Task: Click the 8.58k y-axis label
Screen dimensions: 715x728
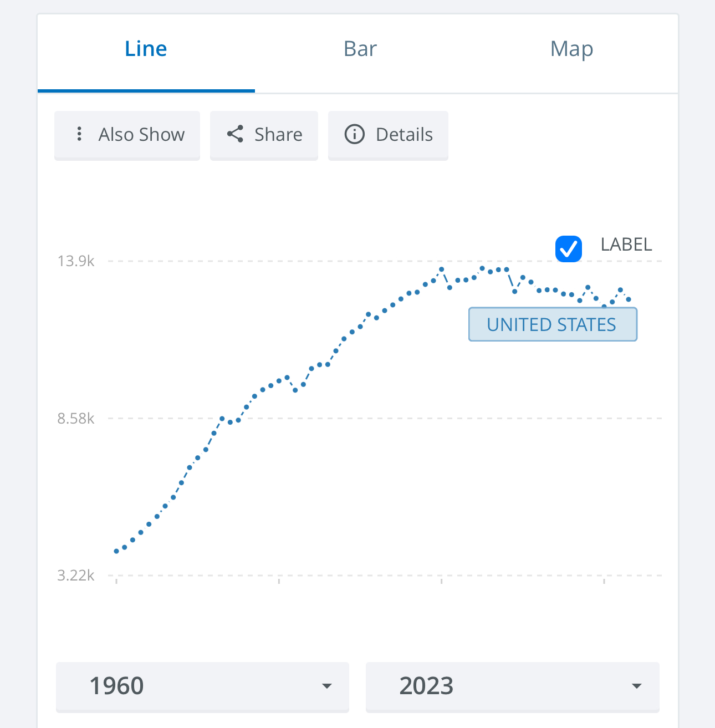Action: [x=76, y=418]
